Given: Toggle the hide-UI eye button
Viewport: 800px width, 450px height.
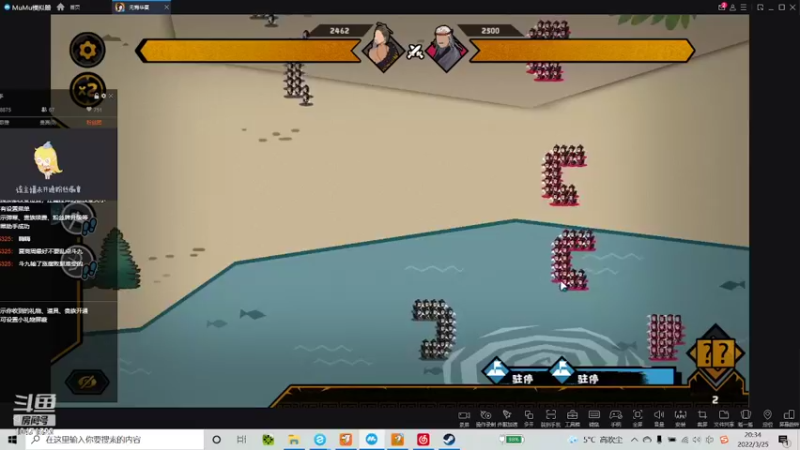Looking at the screenshot, I should [x=87, y=382].
